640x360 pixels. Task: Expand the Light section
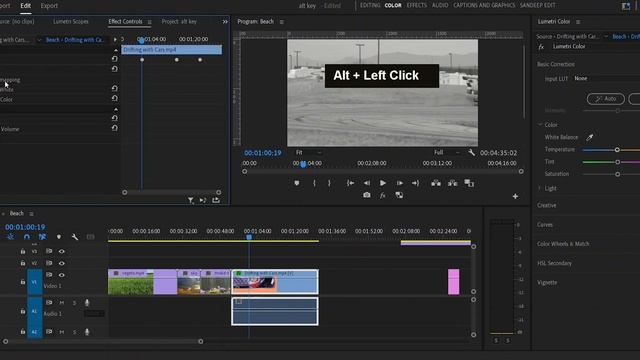coord(540,188)
